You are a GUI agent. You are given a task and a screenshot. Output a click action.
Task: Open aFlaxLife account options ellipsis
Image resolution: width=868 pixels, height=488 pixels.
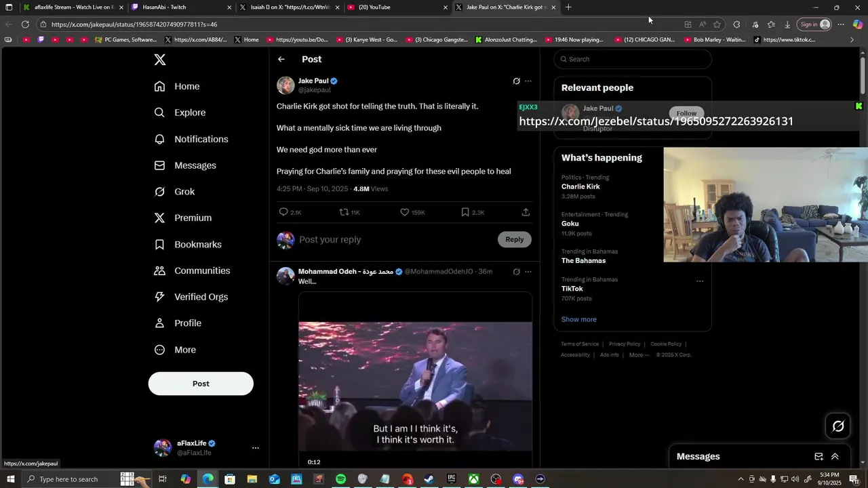coord(256,448)
